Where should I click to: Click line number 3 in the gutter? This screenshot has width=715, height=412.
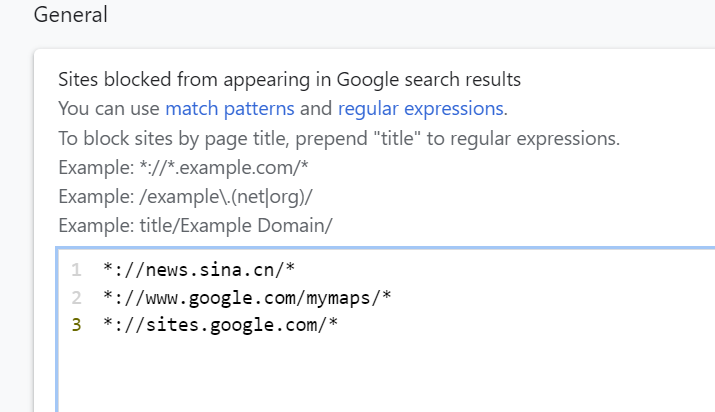pos(77,324)
